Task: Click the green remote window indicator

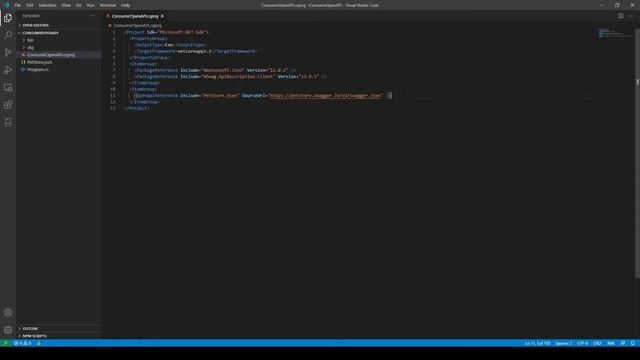Action: [5, 343]
